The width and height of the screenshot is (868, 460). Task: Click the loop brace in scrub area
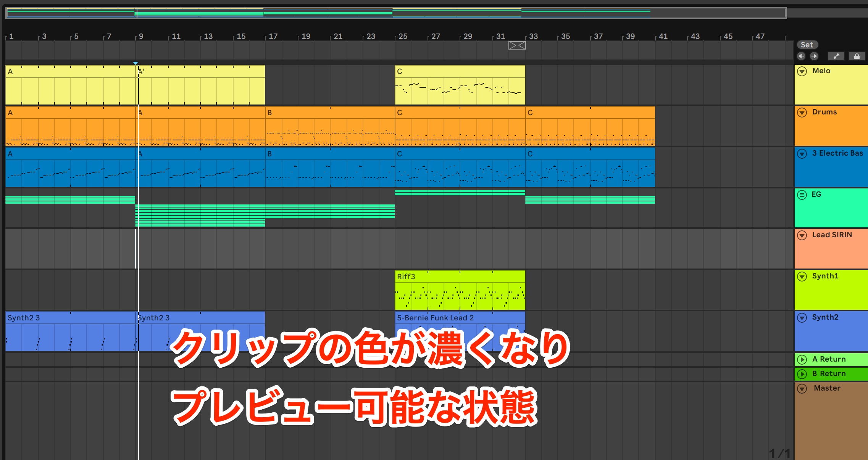click(517, 45)
